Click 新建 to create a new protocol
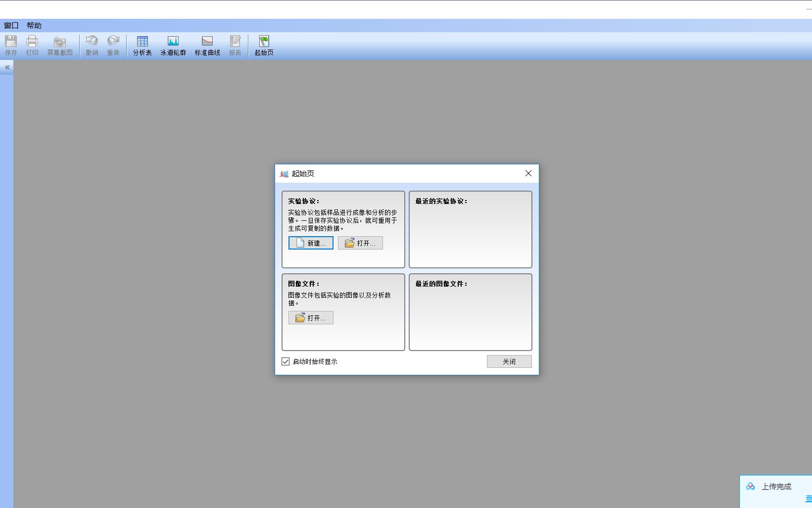 point(310,243)
